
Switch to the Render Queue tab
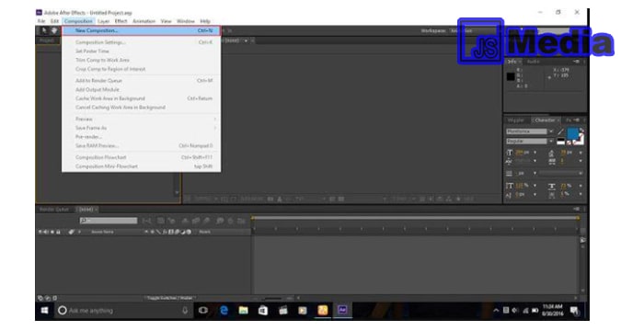(54, 210)
